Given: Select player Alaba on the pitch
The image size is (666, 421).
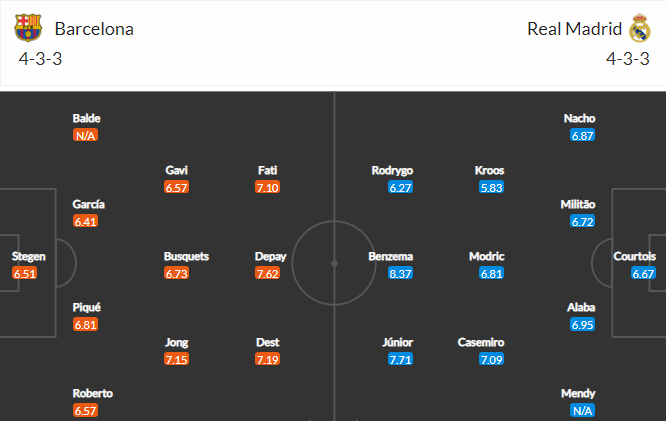Looking at the screenshot, I should pyautogui.click(x=581, y=307).
